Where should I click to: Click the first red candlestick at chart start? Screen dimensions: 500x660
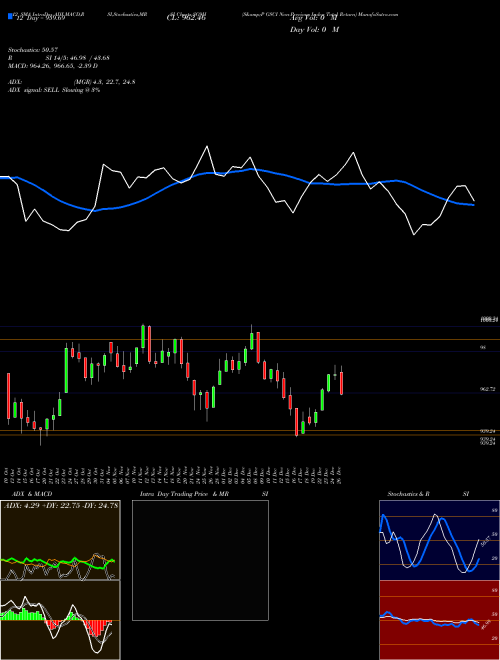[x=8, y=398]
